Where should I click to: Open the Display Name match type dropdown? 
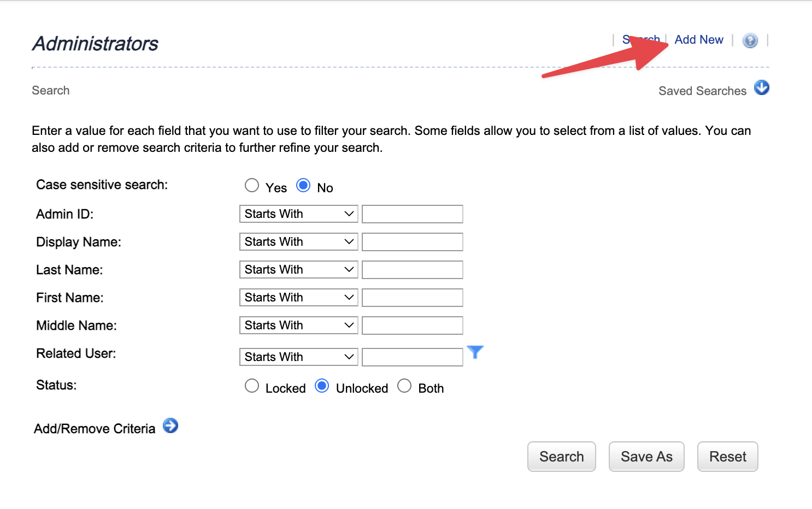(298, 242)
